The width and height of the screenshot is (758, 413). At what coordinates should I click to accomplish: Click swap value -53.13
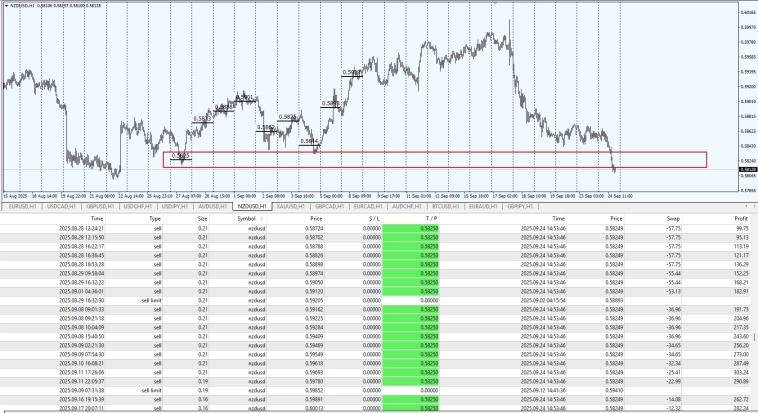point(673,292)
